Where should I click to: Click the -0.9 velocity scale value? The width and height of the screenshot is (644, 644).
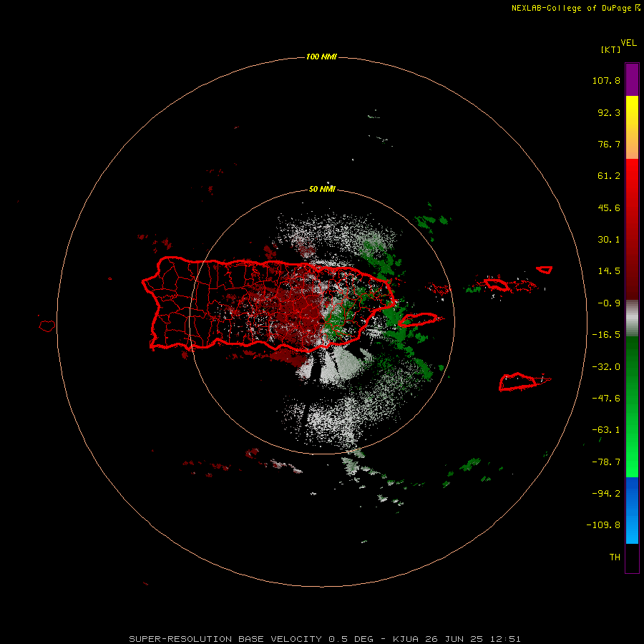609,303
